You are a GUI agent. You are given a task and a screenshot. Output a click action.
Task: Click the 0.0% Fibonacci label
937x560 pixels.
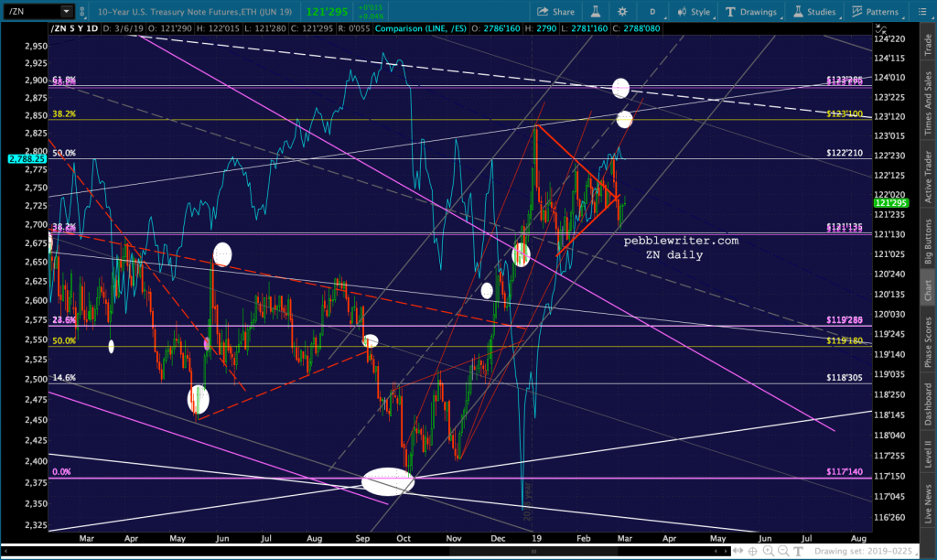(61, 471)
